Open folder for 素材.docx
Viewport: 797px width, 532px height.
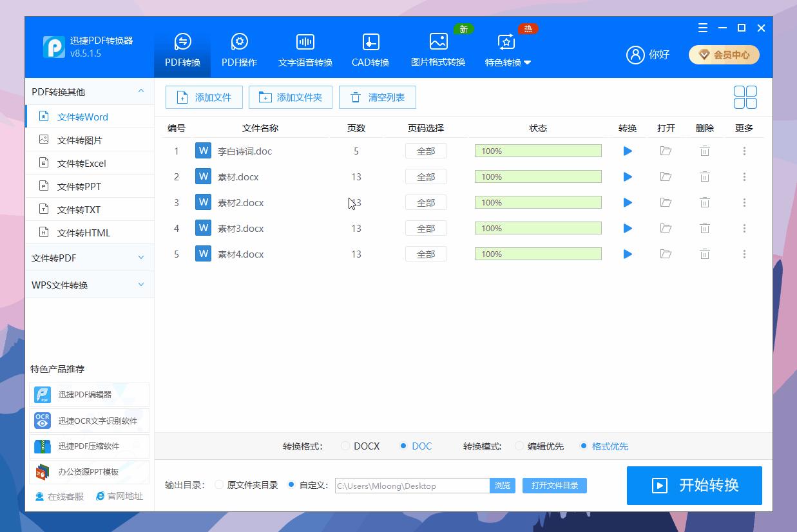point(666,176)
